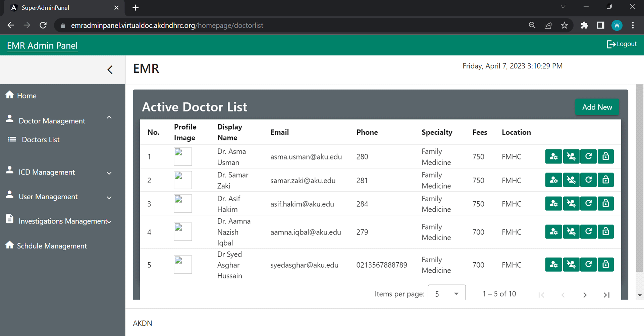644x336 pixels.
Task: Go to the next page of doctors
Action: (x=585, y=295)
